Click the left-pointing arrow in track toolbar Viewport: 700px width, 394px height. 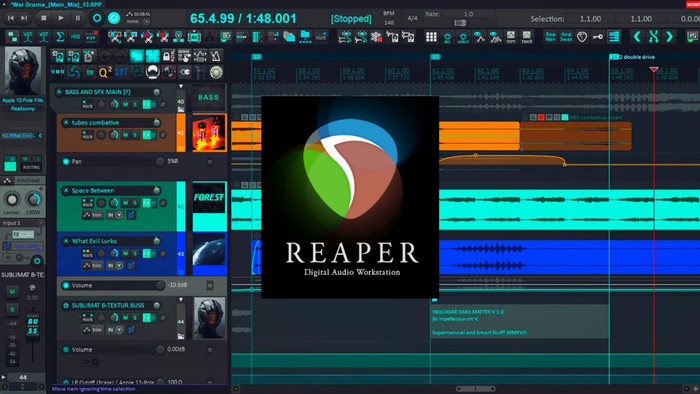(105, 56)
